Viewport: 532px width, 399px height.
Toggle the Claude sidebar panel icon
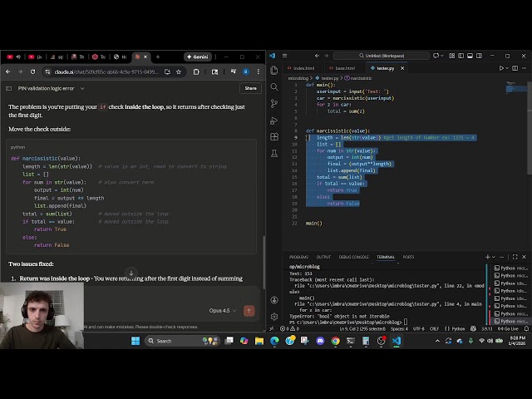(9, 88)
